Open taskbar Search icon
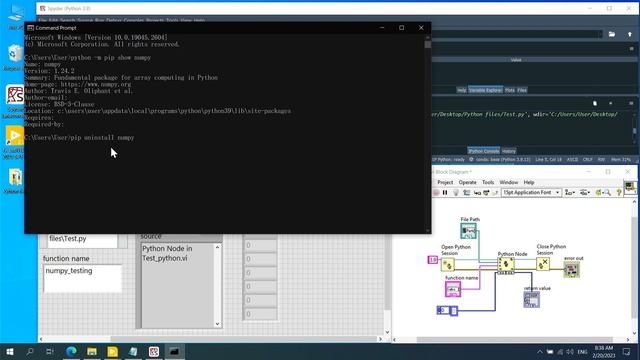 pyautogui.click(x=30, y=351)
